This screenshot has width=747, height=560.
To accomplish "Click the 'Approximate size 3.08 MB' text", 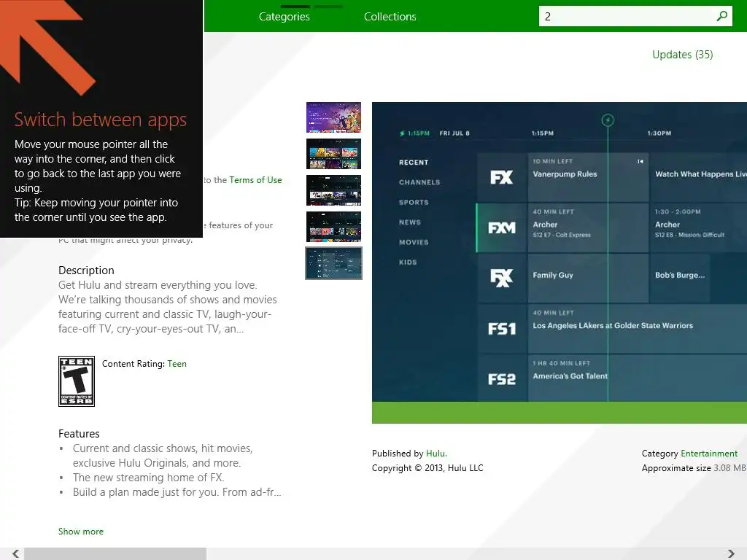I will 694,468.
